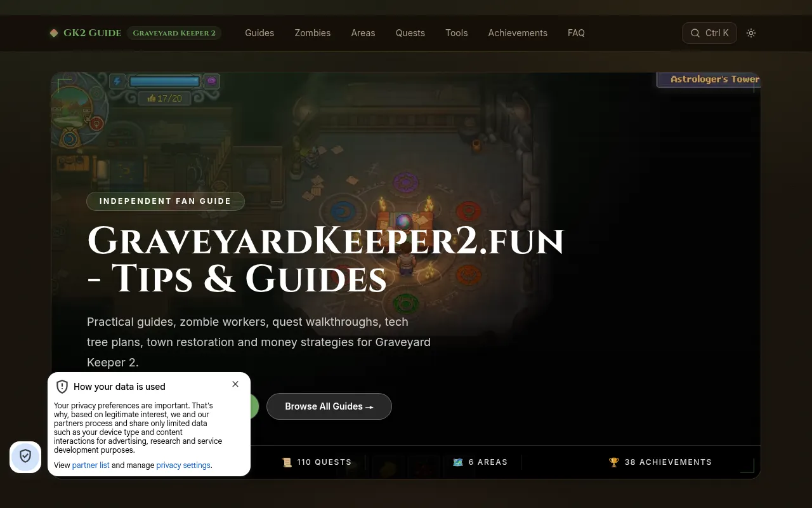812x508 pixels.
Task: Click the privacy shield floating button
Action: [25, 456]
